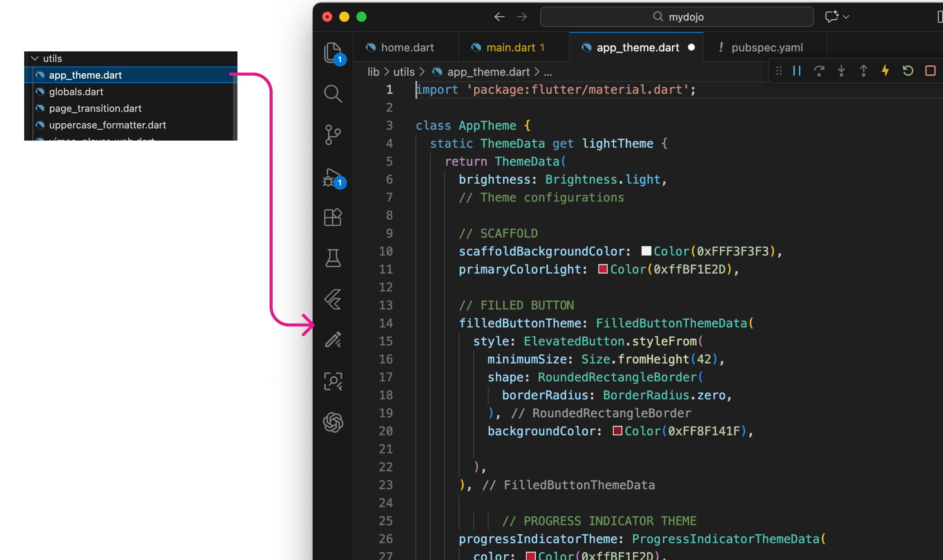
Task: Open the Extensions view icon
Action: (x=333, y=217)
